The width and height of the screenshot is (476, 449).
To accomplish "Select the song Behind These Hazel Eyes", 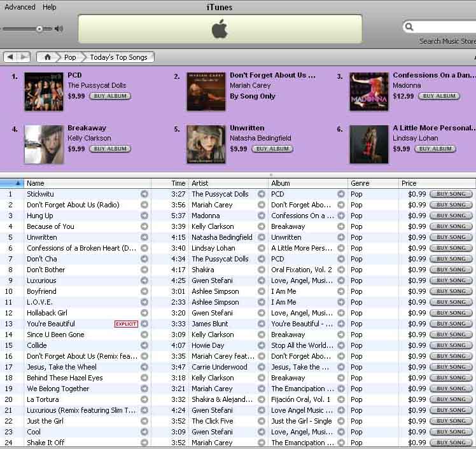I will coord(65,378).
